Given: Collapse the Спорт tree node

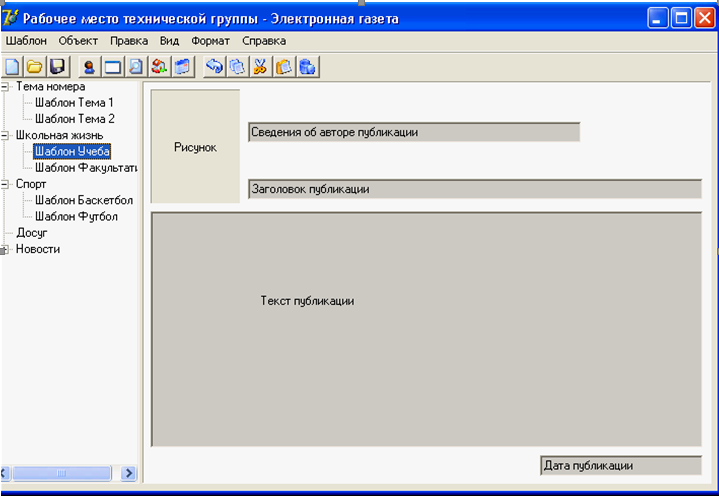Looking at the screenshot, I should (5, 184).
